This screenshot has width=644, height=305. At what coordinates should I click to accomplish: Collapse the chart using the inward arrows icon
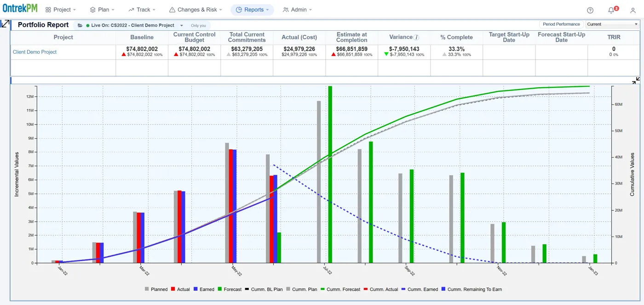click(x=636, y=81)
